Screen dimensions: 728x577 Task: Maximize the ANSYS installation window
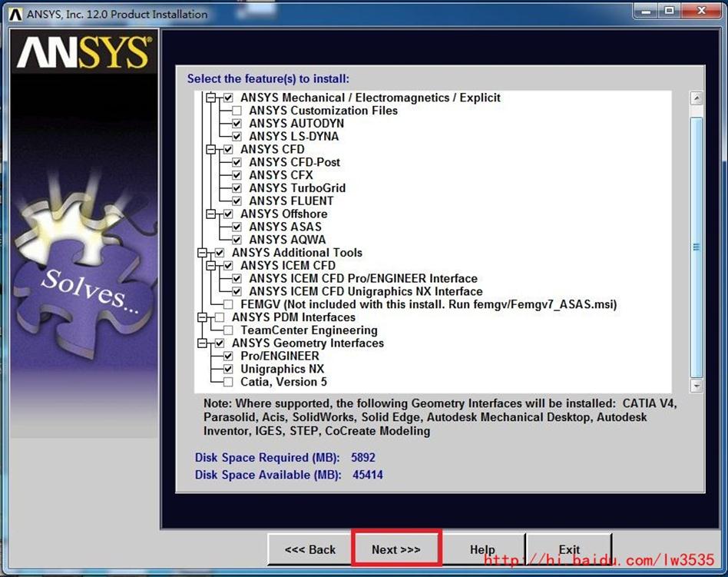click(x=669, y=11)
